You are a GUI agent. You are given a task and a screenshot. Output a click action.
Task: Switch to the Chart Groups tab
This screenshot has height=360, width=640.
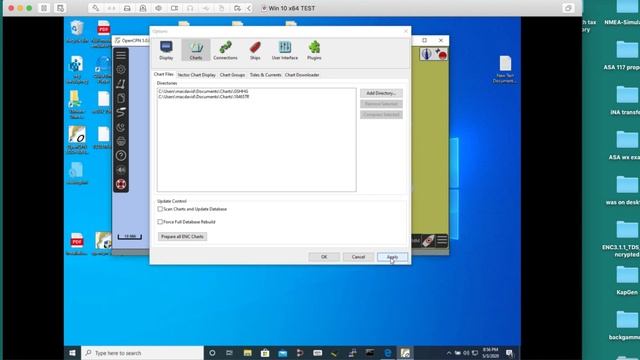tap(232, 75)
